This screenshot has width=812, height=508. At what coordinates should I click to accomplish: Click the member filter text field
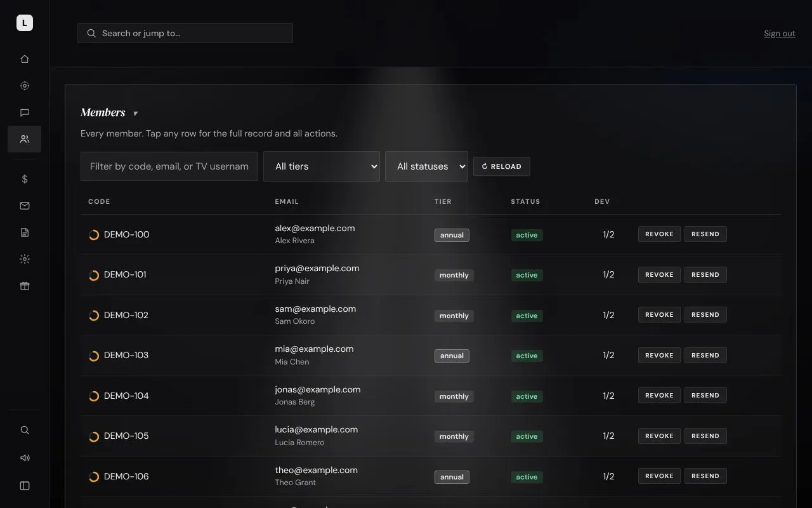(169, 166)
